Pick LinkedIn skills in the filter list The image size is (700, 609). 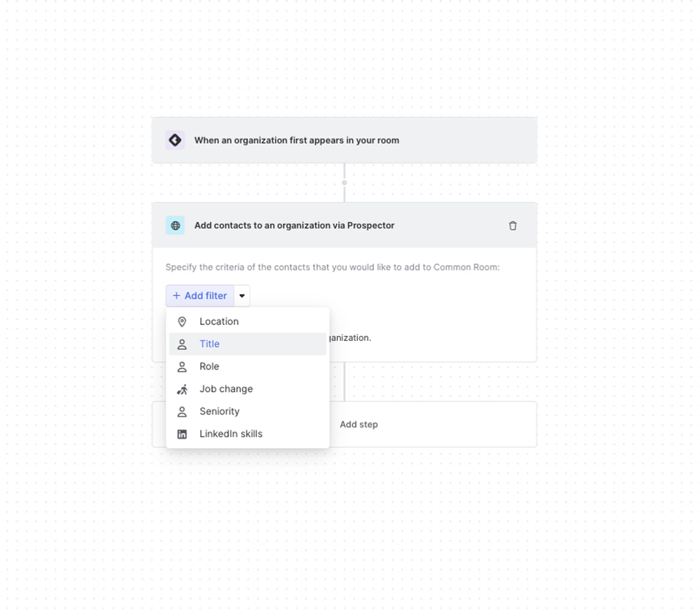231,434
